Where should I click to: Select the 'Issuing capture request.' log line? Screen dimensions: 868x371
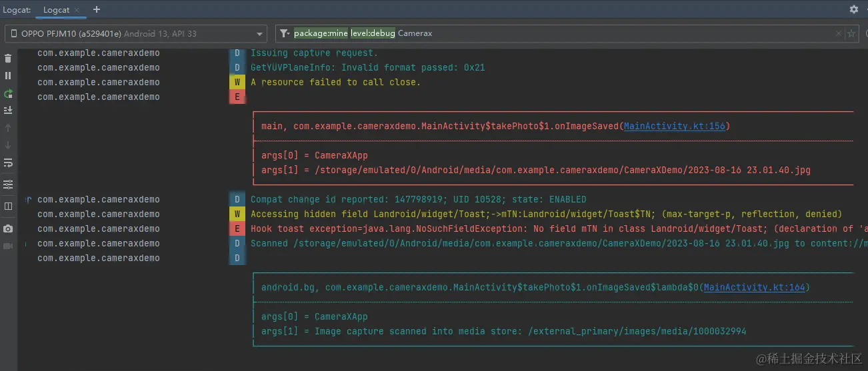(x=314, y=53)
